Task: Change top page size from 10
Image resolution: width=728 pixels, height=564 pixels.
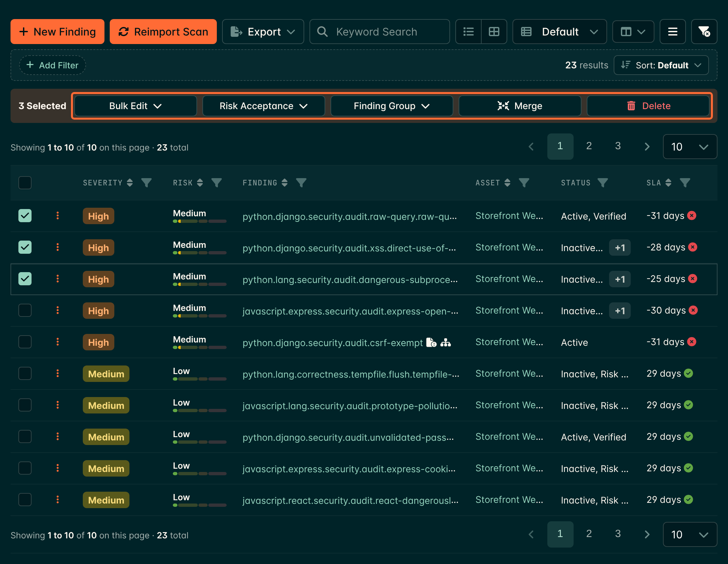Action: point(690,146)
